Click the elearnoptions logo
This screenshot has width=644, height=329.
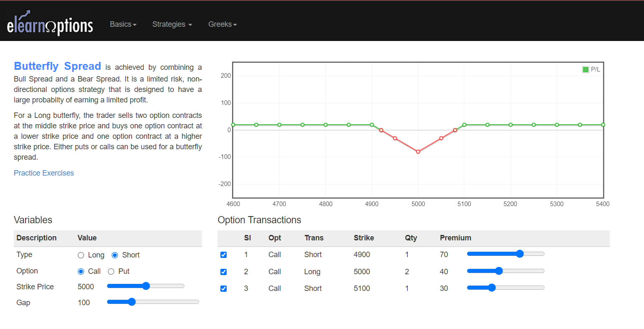50,24
